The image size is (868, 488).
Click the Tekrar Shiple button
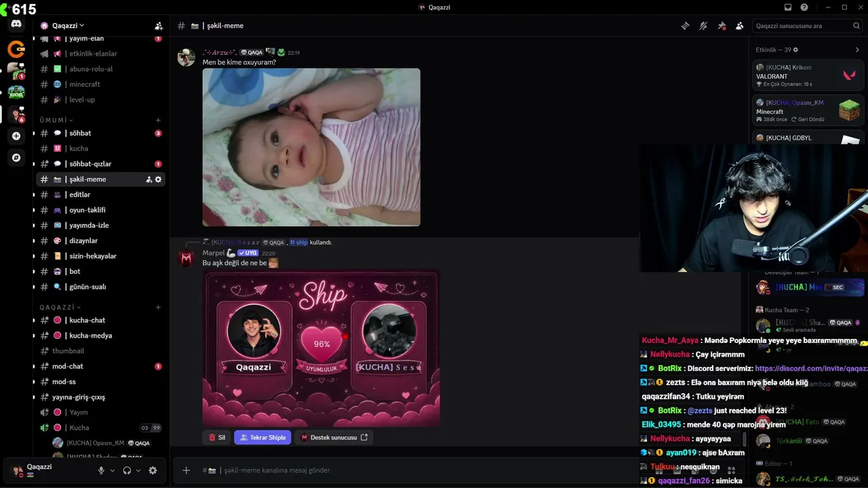click(x=262, y=438)
